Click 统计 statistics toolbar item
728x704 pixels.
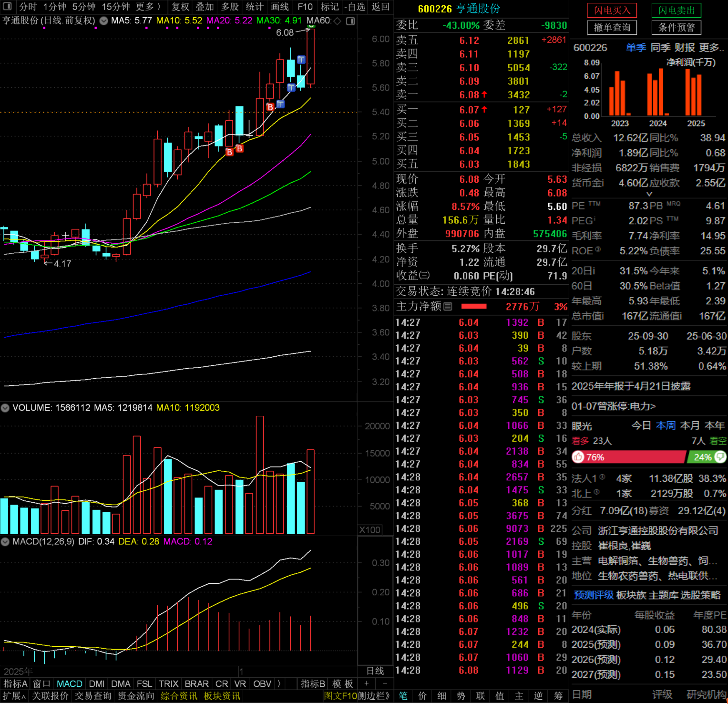[x=255, y=7]
